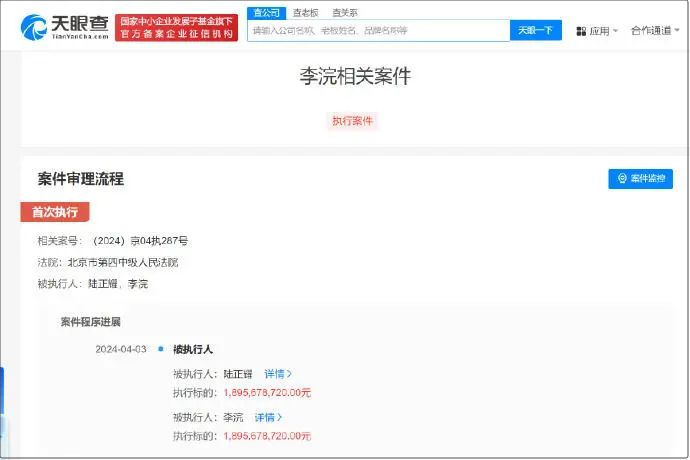The image size is (690, 460).
Task: Click the 2024-04-03 timeline date
Action: point(121,350)
